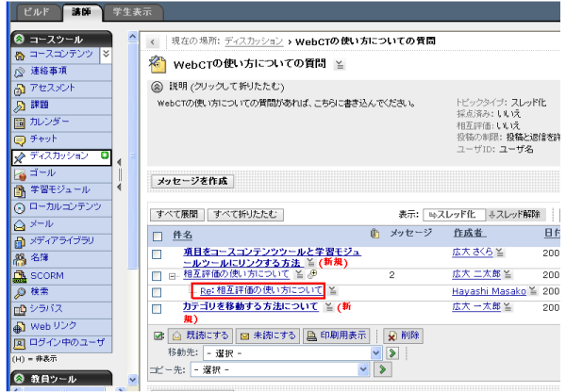566x392 pixels.
Task: Collapse the 教員ツール panel
Action: point(20,378)
